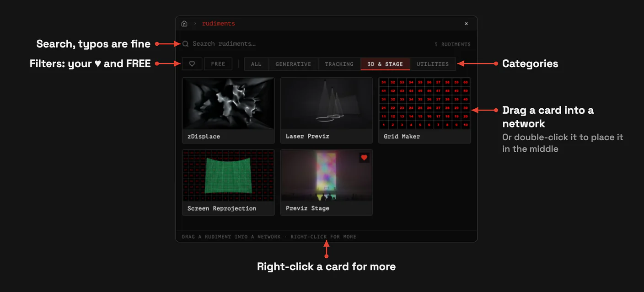Click the 5 RUDIMENTS count label
The height and width of the screenshot is (292, 644).
tap(452, 44)
